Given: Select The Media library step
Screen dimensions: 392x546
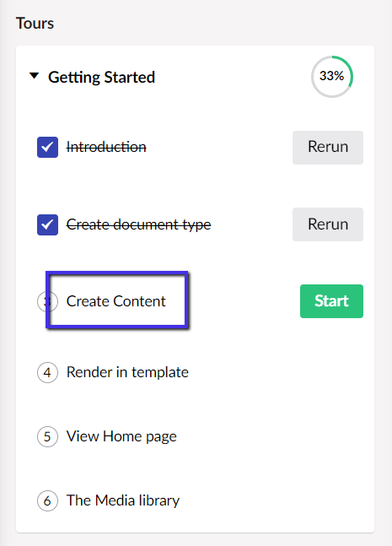Looking at the screenshot, I should (123, 500).
